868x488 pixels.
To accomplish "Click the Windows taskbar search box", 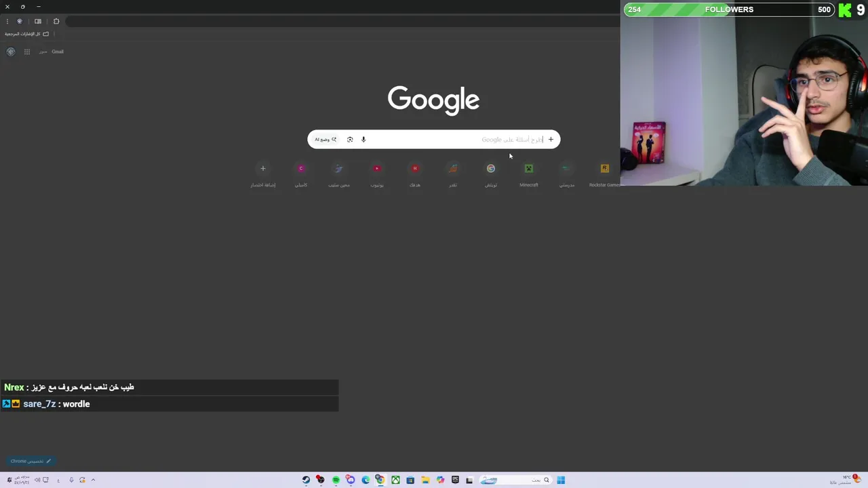I will (x=515, y=480).
